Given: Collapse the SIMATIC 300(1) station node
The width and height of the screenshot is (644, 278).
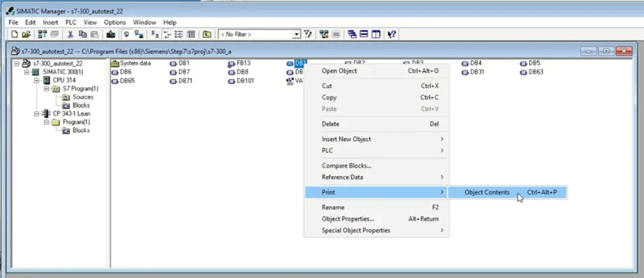Looking at the screenshot, I should click(x=27, y=72).
